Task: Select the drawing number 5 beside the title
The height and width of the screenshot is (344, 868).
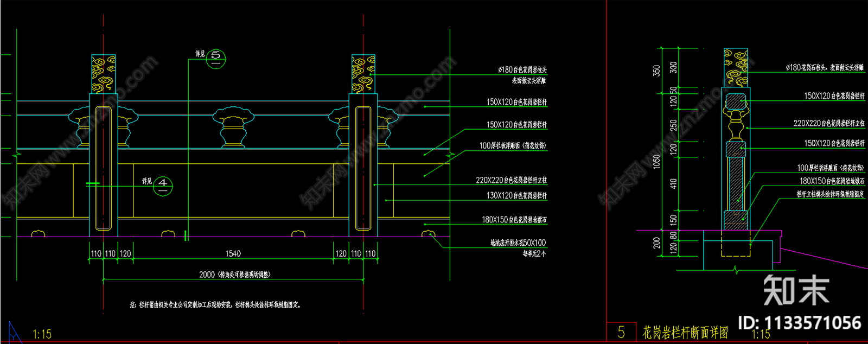Action: (x=621, y=332)
